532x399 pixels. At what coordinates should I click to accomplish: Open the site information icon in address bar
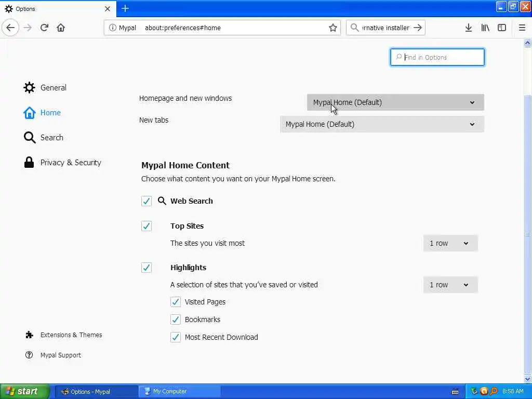pyautogui.click(x=112, y=28)
